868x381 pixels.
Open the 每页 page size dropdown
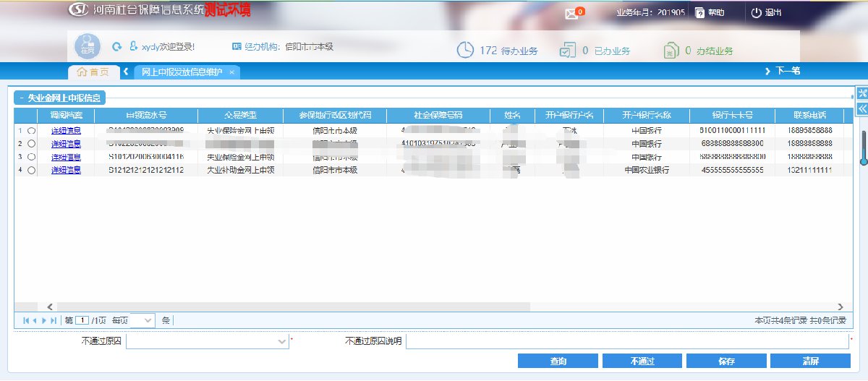click(x=148, y=320)
